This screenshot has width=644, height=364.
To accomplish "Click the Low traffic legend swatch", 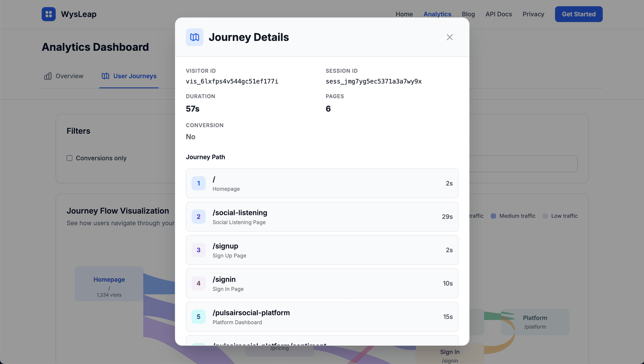I will [x=545, y=216].
